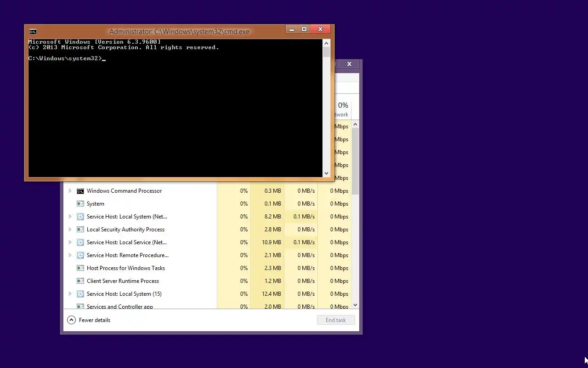The image size is (588, 368).
Task: Click the command prompt scrollbar thumb
Action: click(327, 52)
